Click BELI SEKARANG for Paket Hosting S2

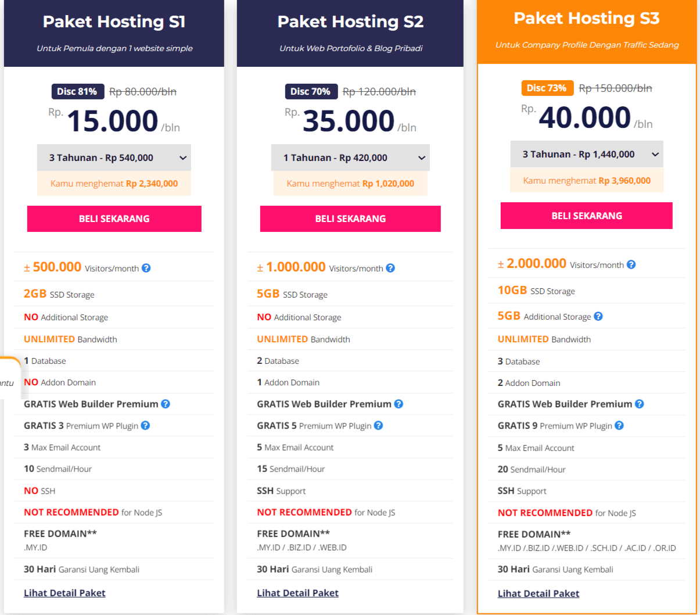coord(350,219)
